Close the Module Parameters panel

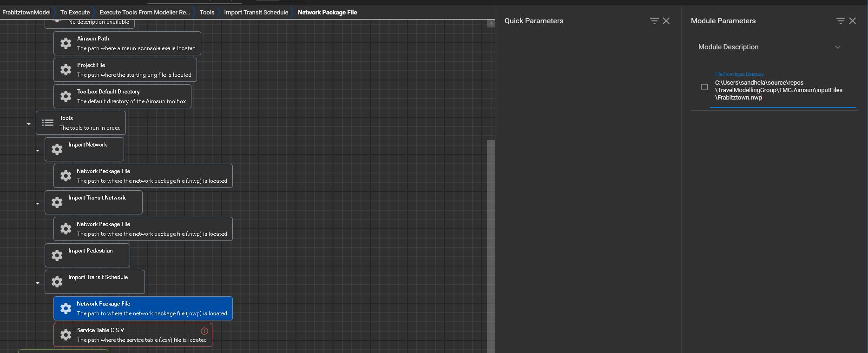click(853, 21)
